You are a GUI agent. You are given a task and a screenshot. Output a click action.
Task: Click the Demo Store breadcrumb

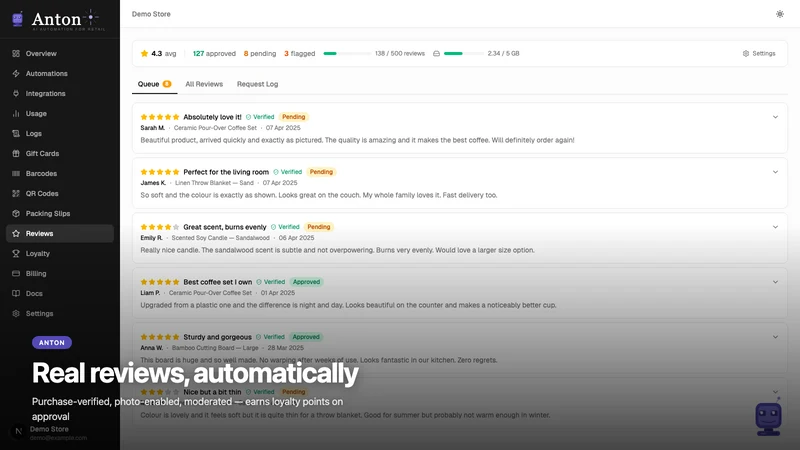coord(151,14)
